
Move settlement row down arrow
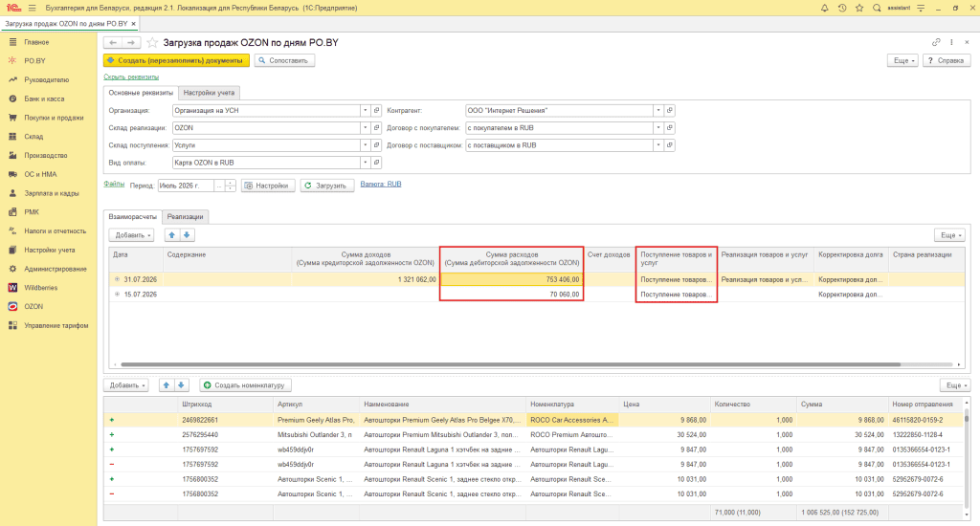(x=187, y=235)
